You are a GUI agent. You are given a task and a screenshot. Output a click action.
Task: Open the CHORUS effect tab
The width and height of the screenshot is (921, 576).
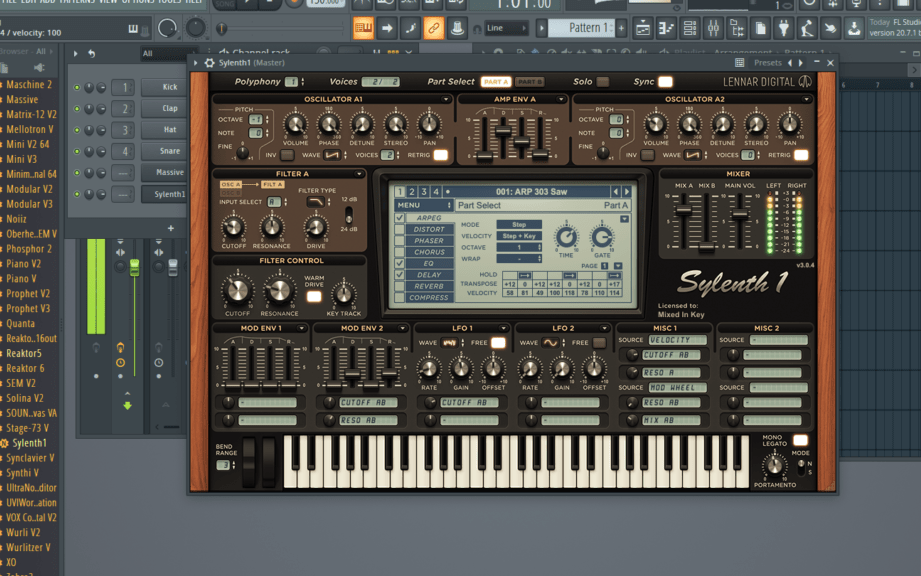tap(429, 252)
